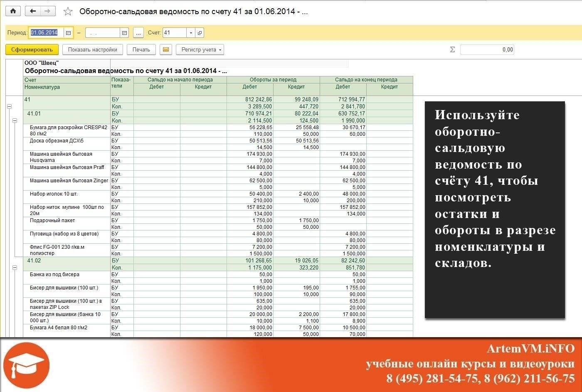The width and height of the screenshot is (582, 392).
Task: Click 41.01 credit turnover 80 222,04
Action: pos(306,114)
